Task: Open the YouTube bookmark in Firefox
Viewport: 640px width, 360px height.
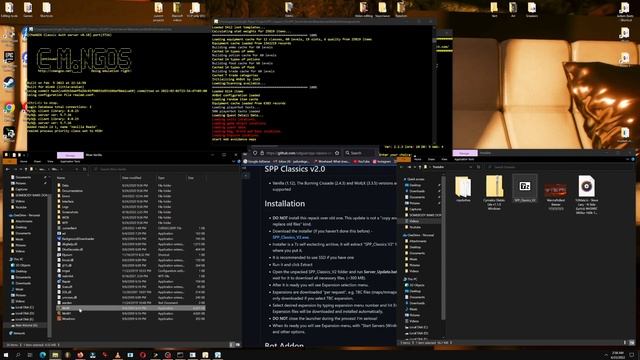Action: pyautogui.click(x=361, y=162)
